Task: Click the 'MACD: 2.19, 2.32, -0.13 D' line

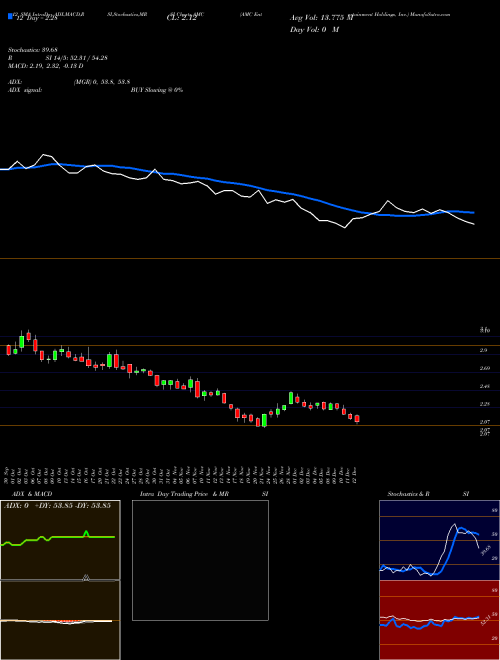Action: pyautogui.click(x=45, y=66)
